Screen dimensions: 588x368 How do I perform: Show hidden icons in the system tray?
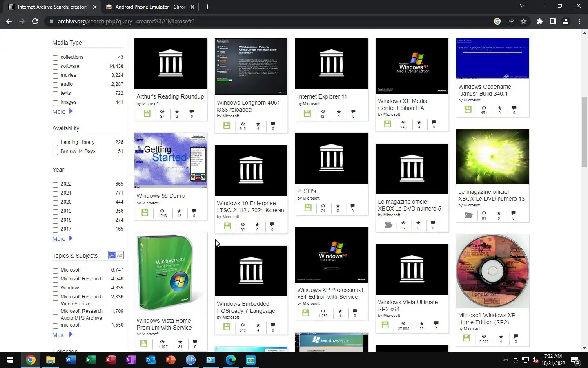point(506,360)
